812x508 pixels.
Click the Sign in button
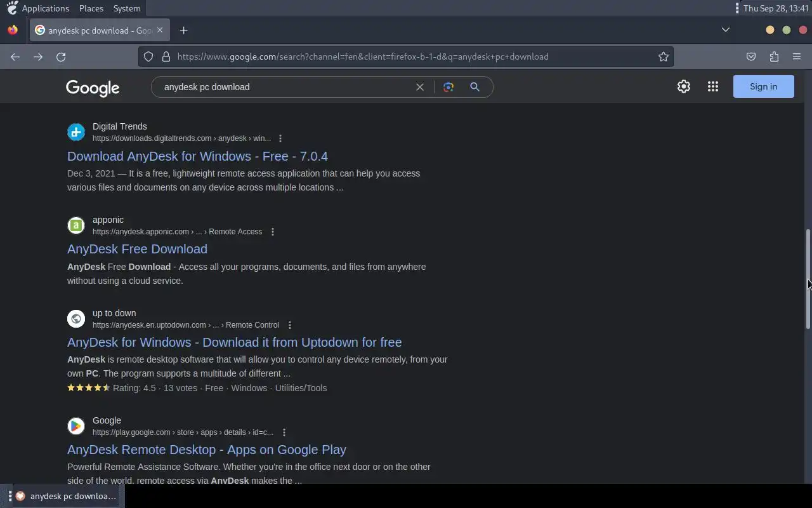[x=763, y=86]
